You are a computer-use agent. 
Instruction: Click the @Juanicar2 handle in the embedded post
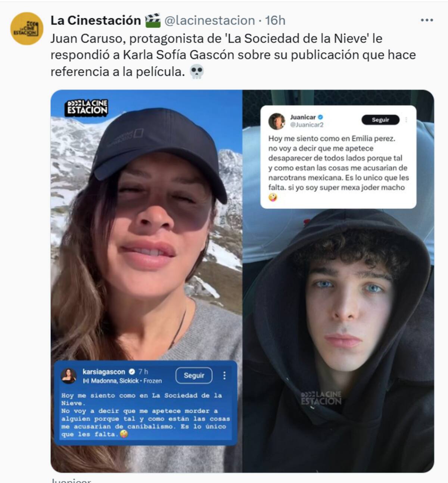[x=307, y=125]
